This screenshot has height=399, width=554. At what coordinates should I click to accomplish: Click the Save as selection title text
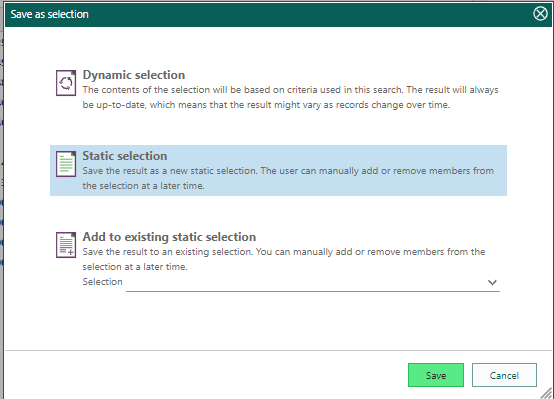click(x=49, y=14)
